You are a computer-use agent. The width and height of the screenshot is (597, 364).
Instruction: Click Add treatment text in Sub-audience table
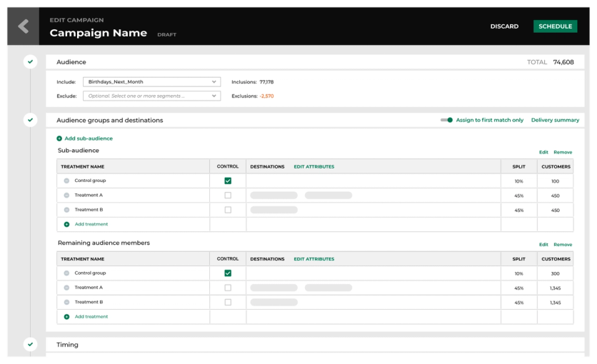coord(91,224)
